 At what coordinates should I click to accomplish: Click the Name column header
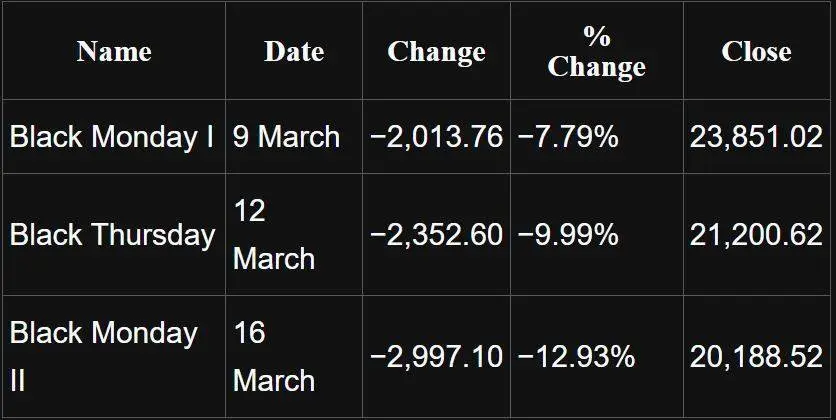coord(114,52)
